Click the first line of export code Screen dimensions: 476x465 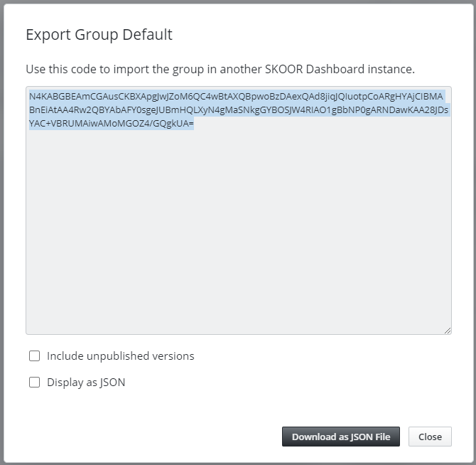point(236,96)
